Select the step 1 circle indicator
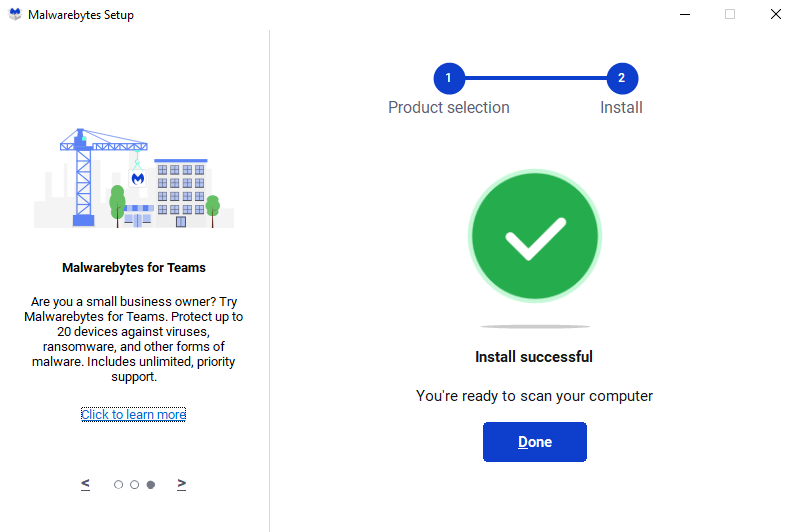Screen dimensions: 786x532 [449, 78]
